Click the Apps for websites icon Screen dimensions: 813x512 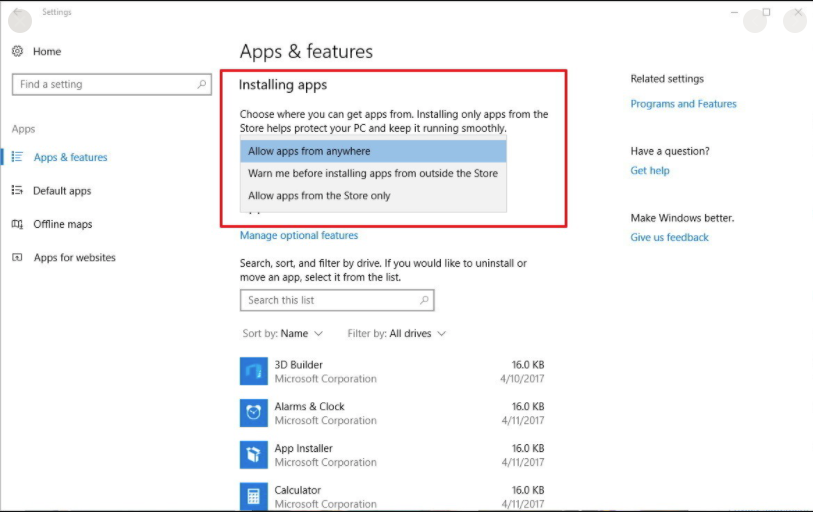[x=17, y=257]
